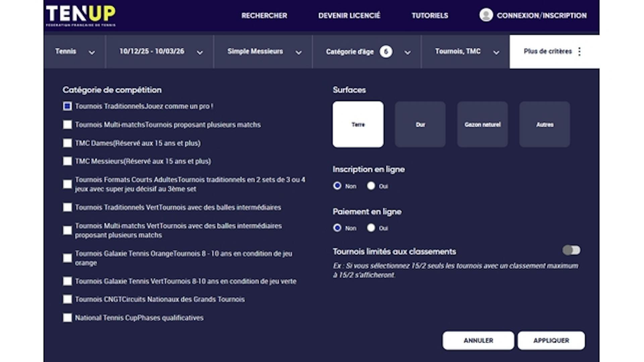Check the TMC Messieurs checkbox

pos(67,161)
